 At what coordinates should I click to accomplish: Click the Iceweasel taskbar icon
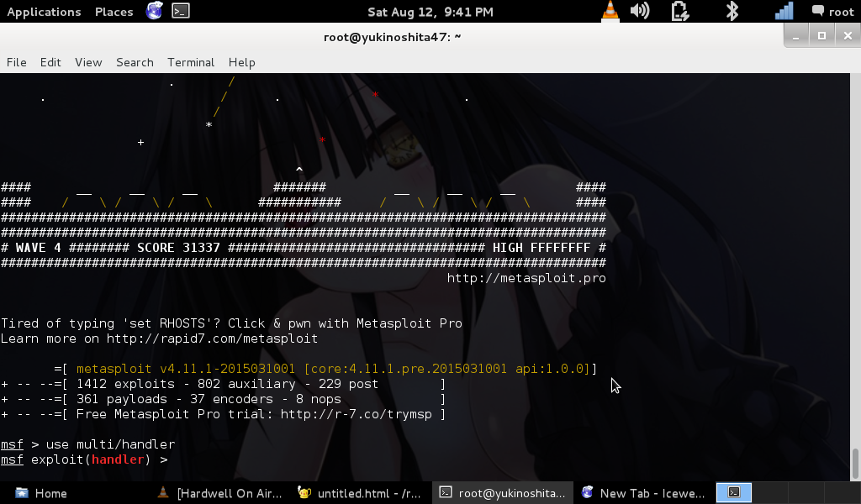588,492
